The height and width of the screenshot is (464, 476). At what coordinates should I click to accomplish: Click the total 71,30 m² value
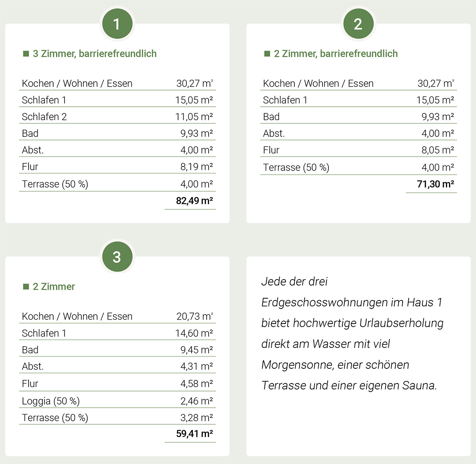point(436,184)
